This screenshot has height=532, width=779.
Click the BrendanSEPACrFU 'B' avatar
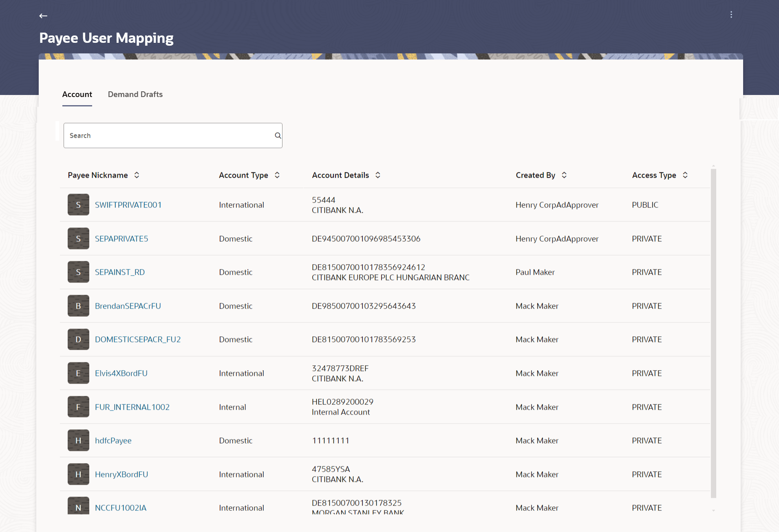click(x=78, y=306)
